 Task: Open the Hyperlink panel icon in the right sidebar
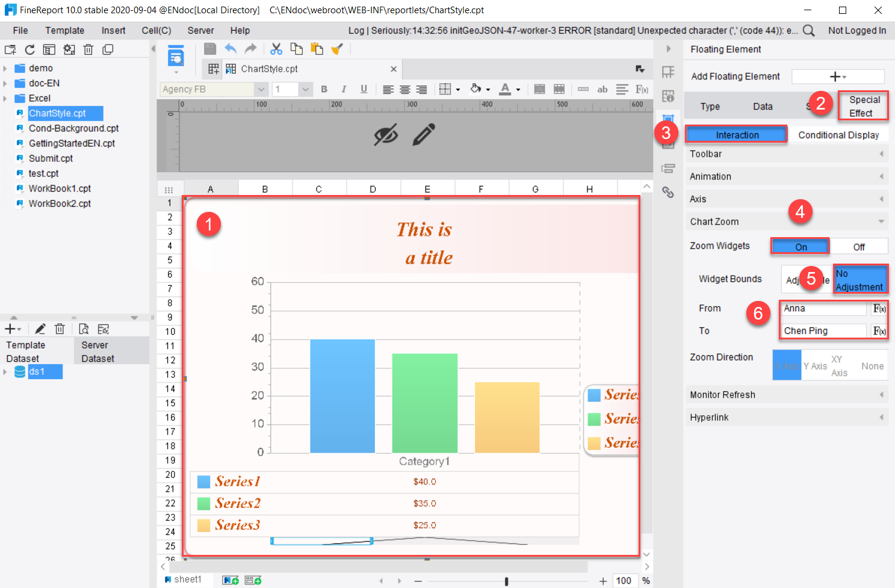668,193
